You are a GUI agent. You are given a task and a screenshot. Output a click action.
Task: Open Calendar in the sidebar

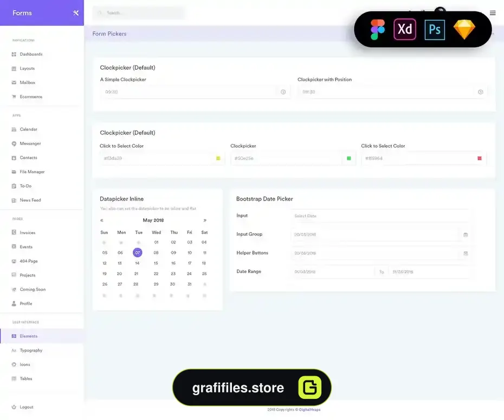(42, 129)
